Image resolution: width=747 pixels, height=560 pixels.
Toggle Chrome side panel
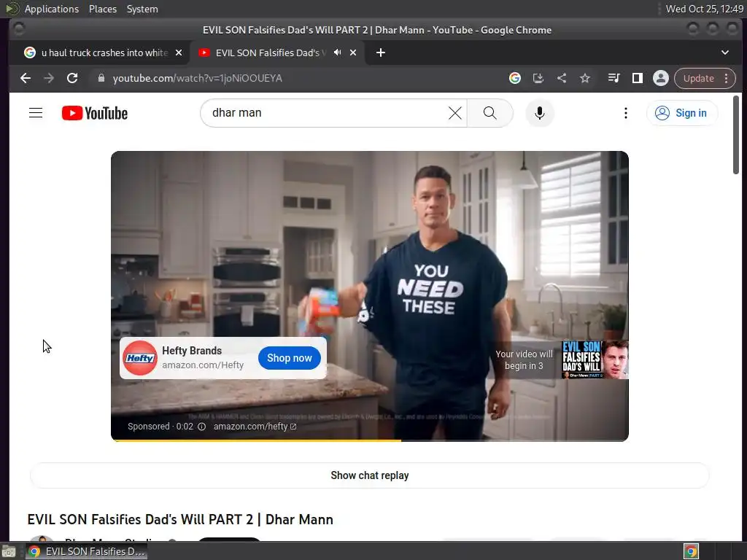[x=638, y=78]
